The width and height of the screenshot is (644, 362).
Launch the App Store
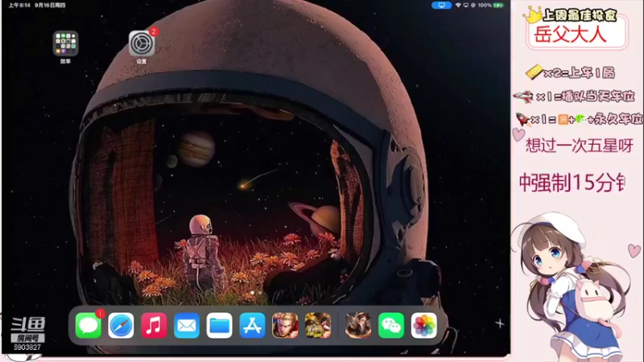[x=252, y=326]
